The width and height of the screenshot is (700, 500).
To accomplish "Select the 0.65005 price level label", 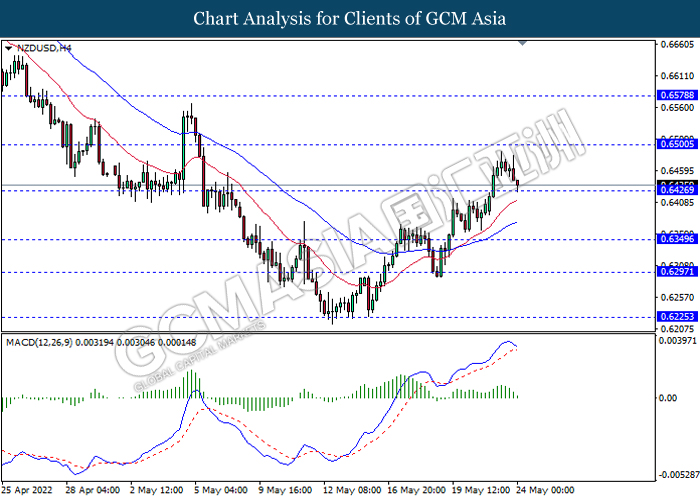I will click(677, 144).
